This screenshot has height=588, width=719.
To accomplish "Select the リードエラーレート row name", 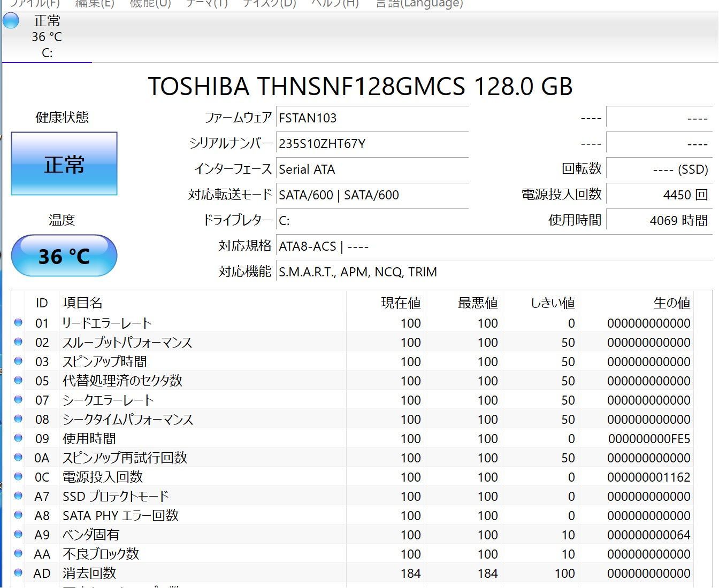I will coord(107,323).
